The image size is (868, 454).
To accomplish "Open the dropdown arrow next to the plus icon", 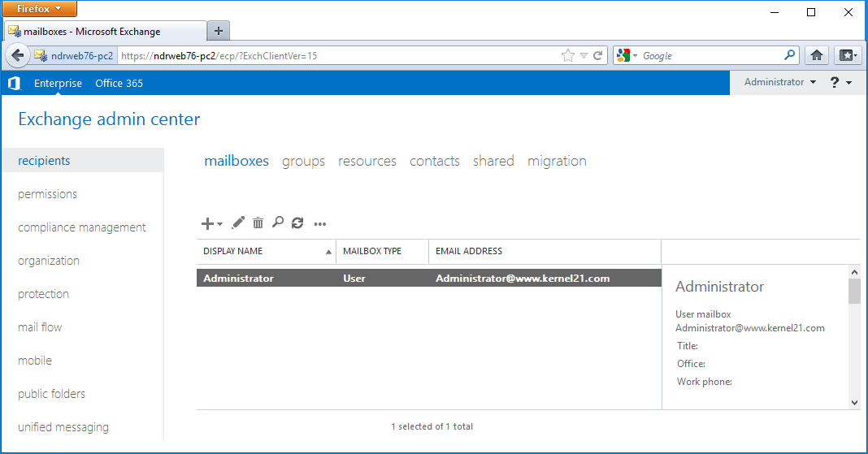I will pyautogui.click(x=219, y=224).
